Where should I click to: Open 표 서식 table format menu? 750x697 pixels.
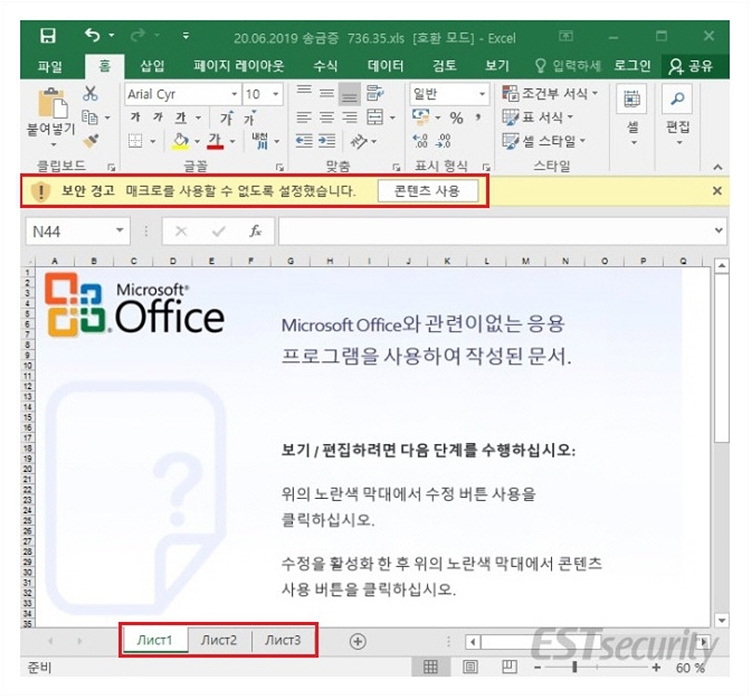(538, 117)
